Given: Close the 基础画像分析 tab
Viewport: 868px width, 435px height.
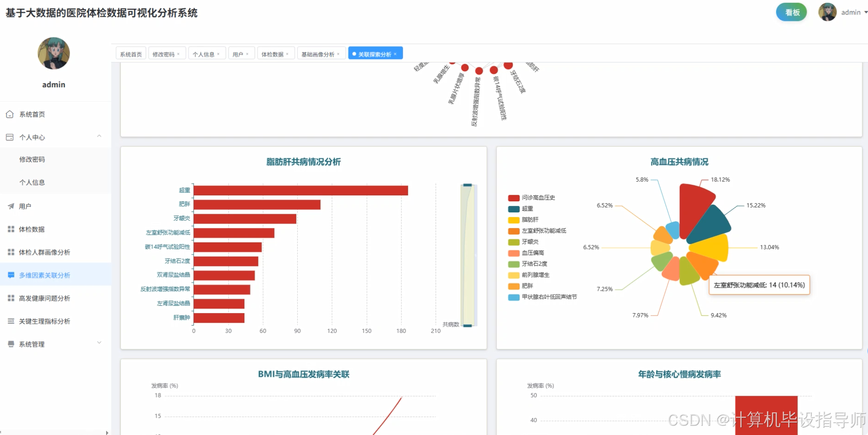Looking at the screenshot, I should coord(338,54).
